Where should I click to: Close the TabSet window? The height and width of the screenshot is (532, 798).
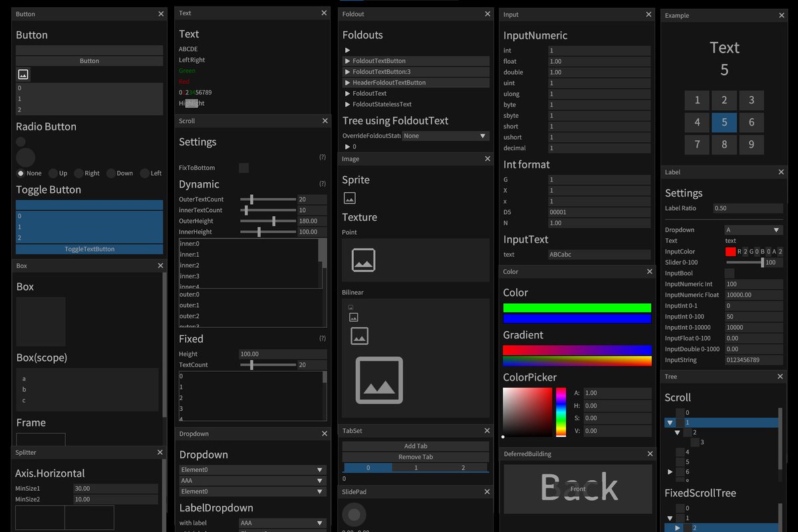click(x=487, y=430)
